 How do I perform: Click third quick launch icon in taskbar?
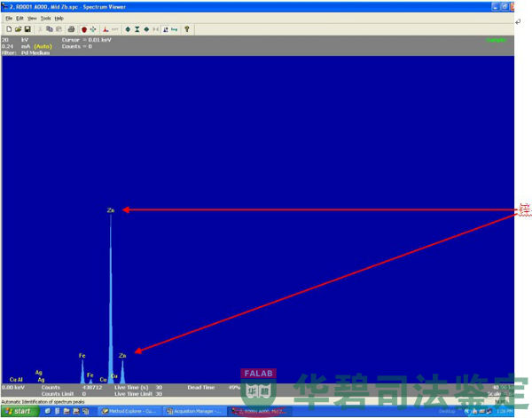coord(66,411)
